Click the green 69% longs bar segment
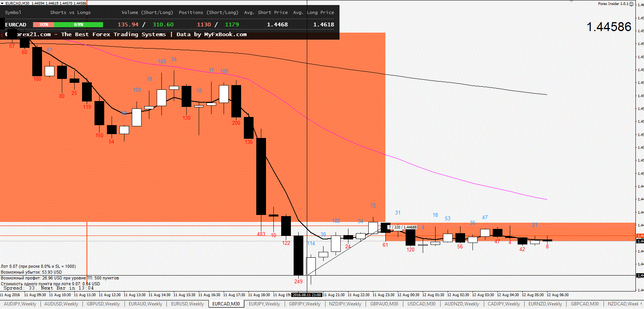 (x=79, y=24)
